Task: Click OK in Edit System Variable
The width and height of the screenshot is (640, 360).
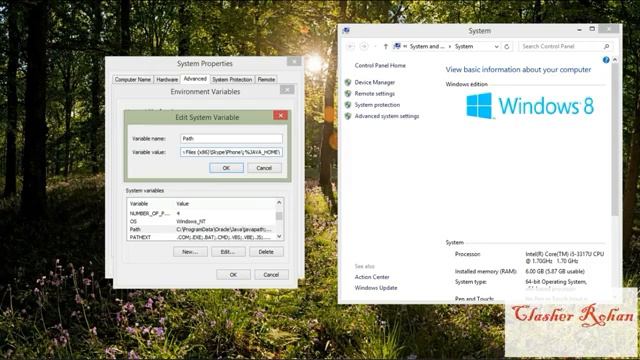Action: pos(227,168)
